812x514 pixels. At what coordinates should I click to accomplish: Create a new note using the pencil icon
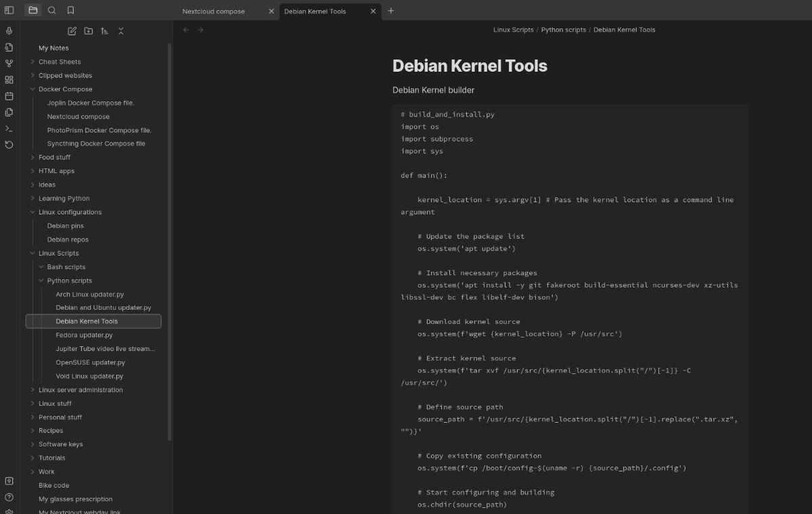pyautogui.click(x=72, y=30)
